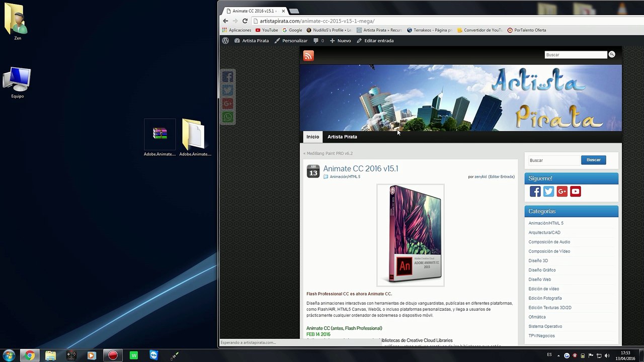Select the Adobe.Animate WinRAR archive on desktop
The image size is (644, 362).
pos(160,138)
